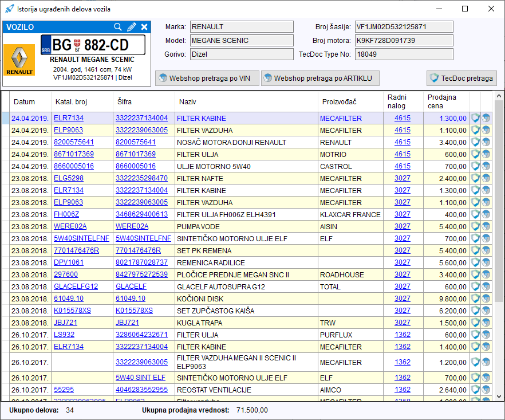Open vehicle search in the VOZILO panel
Screen dimensions: 505x420
coord(118,27)
